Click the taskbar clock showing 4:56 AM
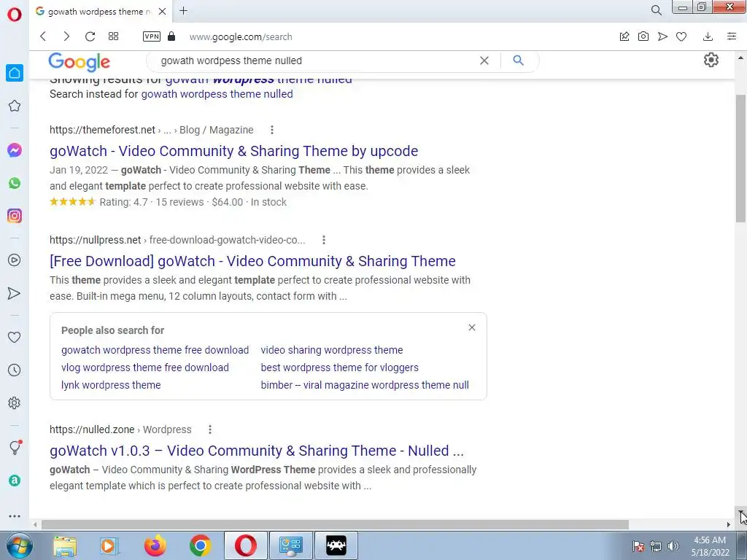 coord(710,546)
